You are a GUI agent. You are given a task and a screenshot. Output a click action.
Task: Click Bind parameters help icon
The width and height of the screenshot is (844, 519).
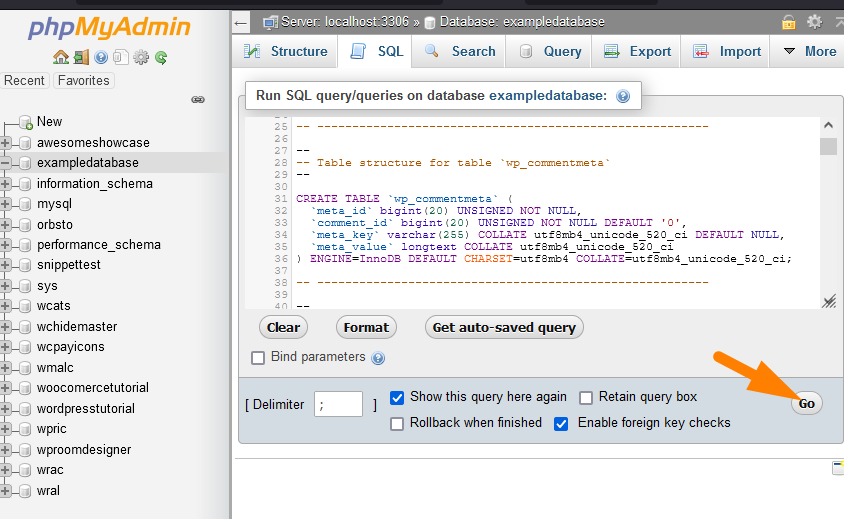pos(378,358)
